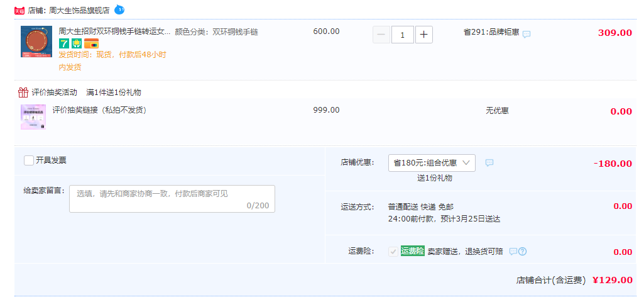The image size is (644, 297).
Task: Click the 普通配送 快递 免邮 text
Action: tap(421, 206)
